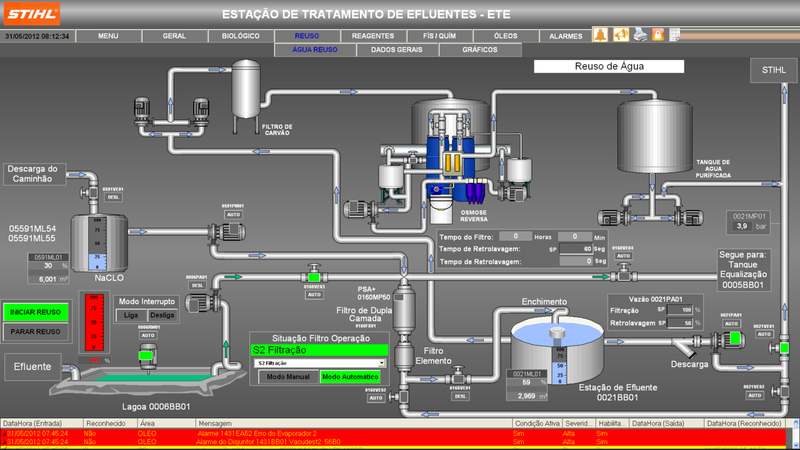
Task: Click the right pump feeding carbon filter
Action: (x=201, y=111)
